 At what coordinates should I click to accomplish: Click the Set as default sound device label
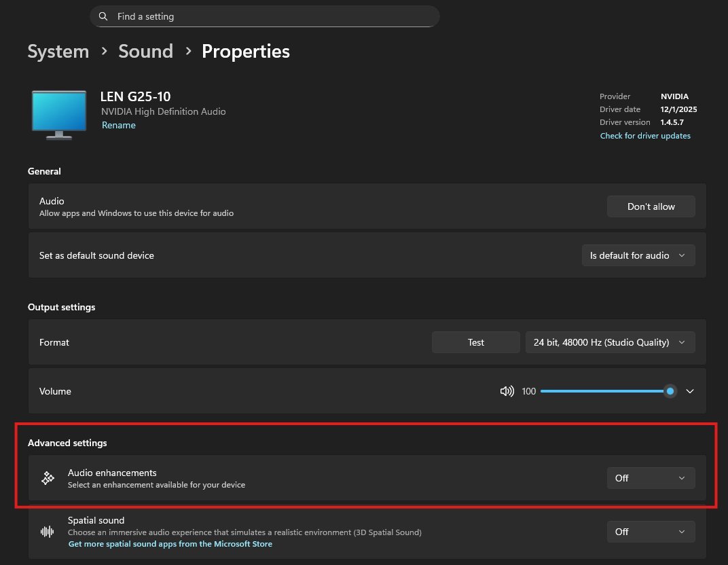click(96, 255)
